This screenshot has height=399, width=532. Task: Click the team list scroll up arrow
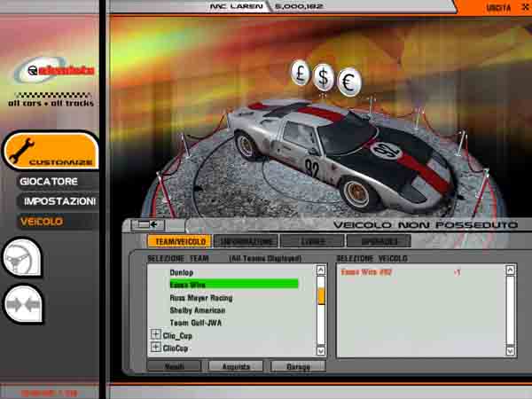click(x=321, y=270)
